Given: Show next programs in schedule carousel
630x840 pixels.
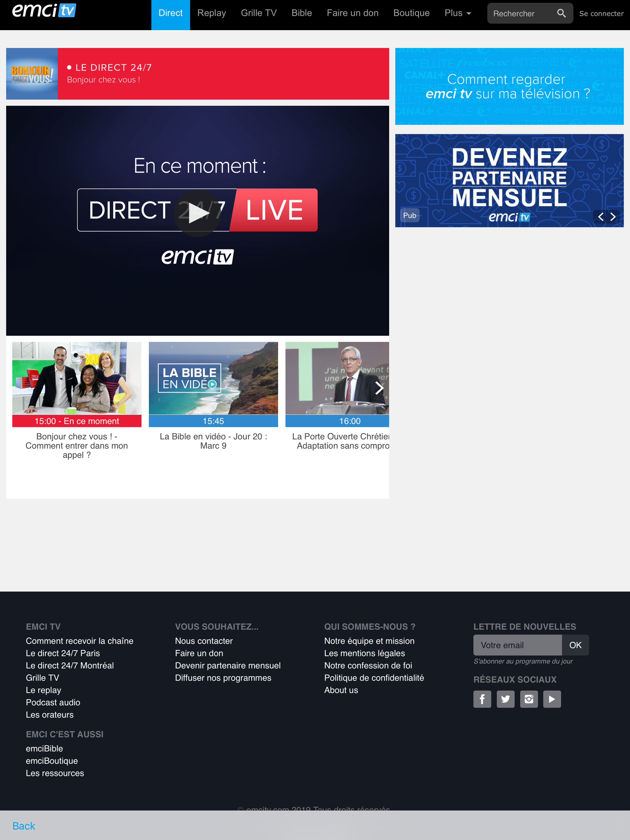Looking at the screenshot, I should (379, 388).
